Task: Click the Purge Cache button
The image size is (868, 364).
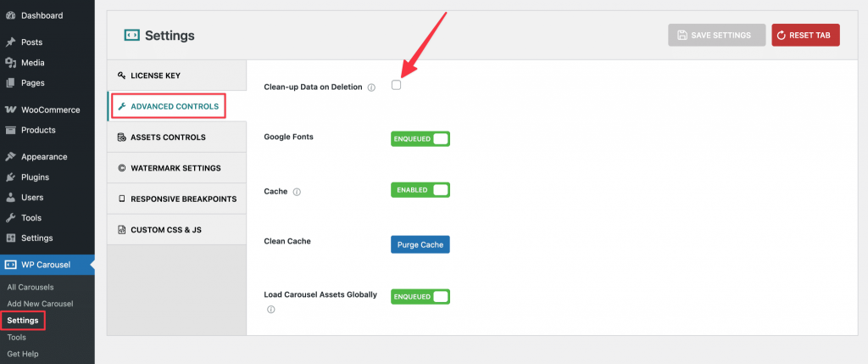Action: [x=420, y=244]
